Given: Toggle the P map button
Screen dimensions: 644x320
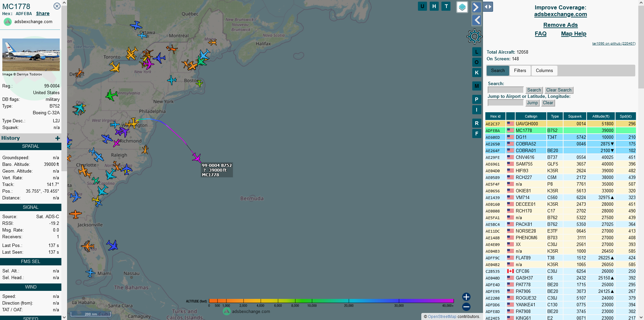Looking at the screenshot, I should tap(477, 100).
